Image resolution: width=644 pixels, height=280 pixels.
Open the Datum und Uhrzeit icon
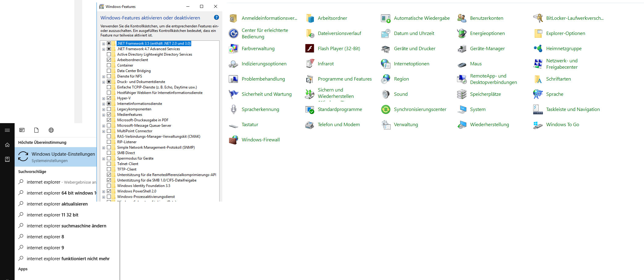[386, 33]
